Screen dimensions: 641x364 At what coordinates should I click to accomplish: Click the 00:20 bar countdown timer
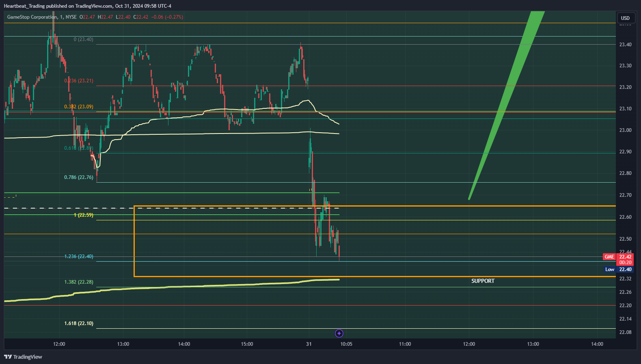625,263
